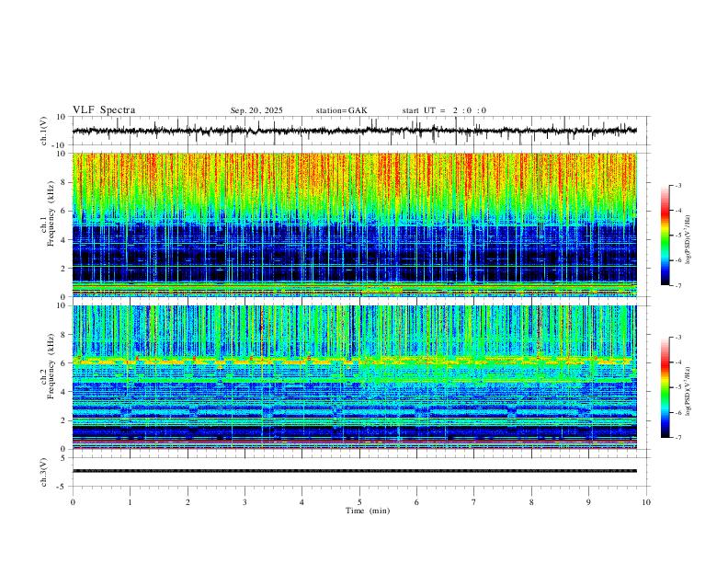Image resolution: width=728 pixels, height=563 pixels.
Task: Click the time axis tick label '7'
Action: coord(474,502)
